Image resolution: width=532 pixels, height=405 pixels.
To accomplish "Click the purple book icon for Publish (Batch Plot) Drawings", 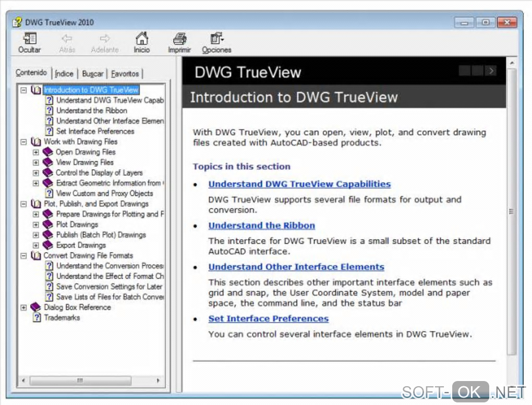I will tap(48, 235).
